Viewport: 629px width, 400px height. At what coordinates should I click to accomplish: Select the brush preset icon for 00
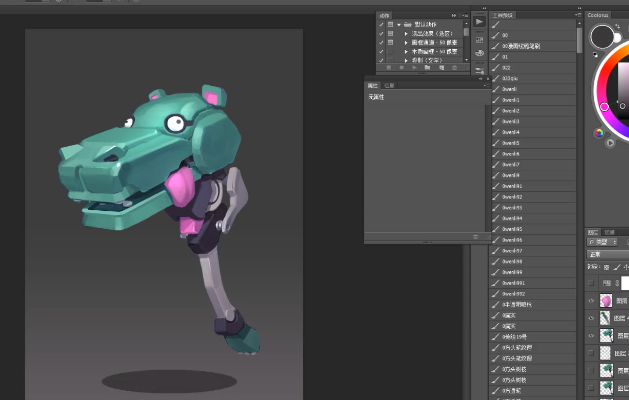(496, 35)
